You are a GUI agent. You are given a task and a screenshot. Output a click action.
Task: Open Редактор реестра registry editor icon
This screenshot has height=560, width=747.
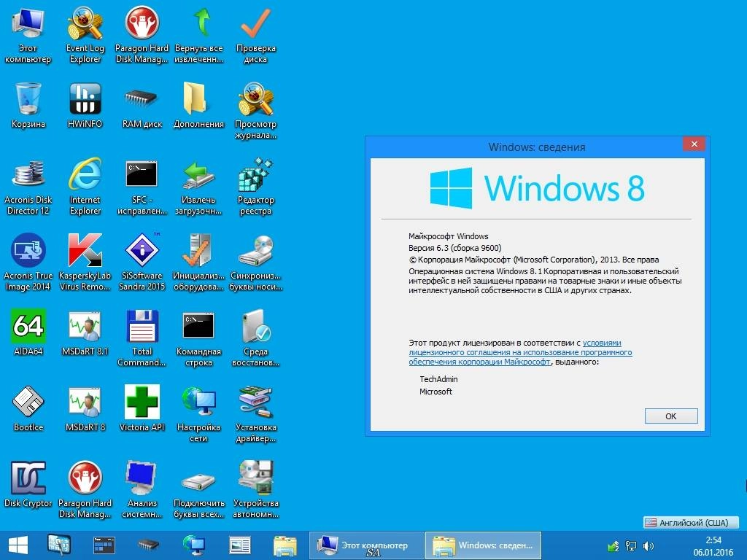(256, 186)
